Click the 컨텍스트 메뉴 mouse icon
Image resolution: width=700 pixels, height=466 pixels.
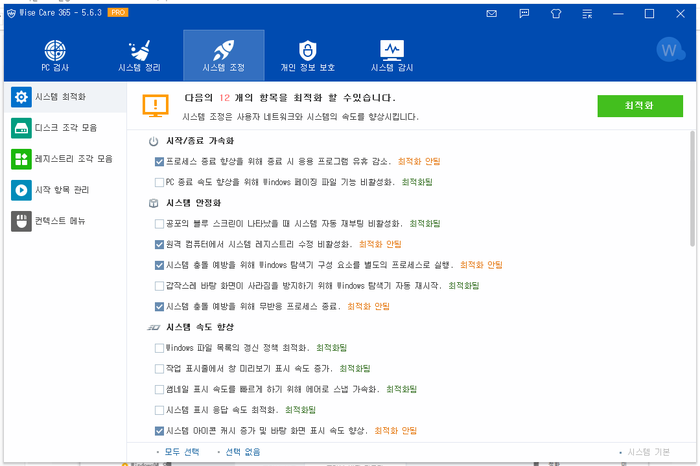21,221
